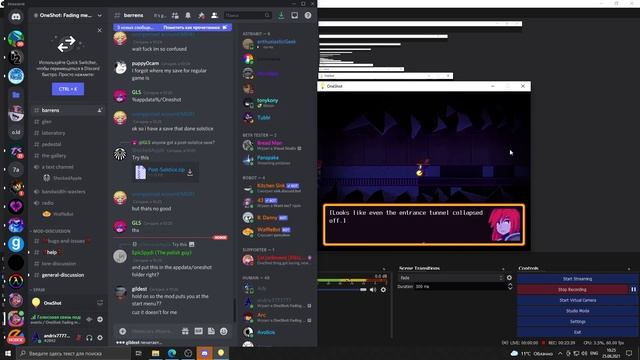This screenshot has height=360, width=640.
Task: Open File Explorer from taskbar
Action: coord(155,353)
